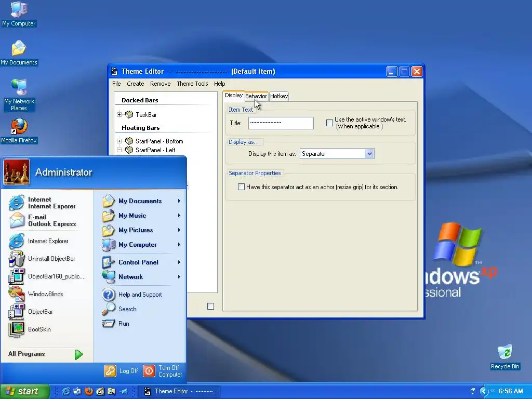Expand hidden system tray icons arrow
The height and width of the screenshot is (399, 532).
[x=484, y=391]
